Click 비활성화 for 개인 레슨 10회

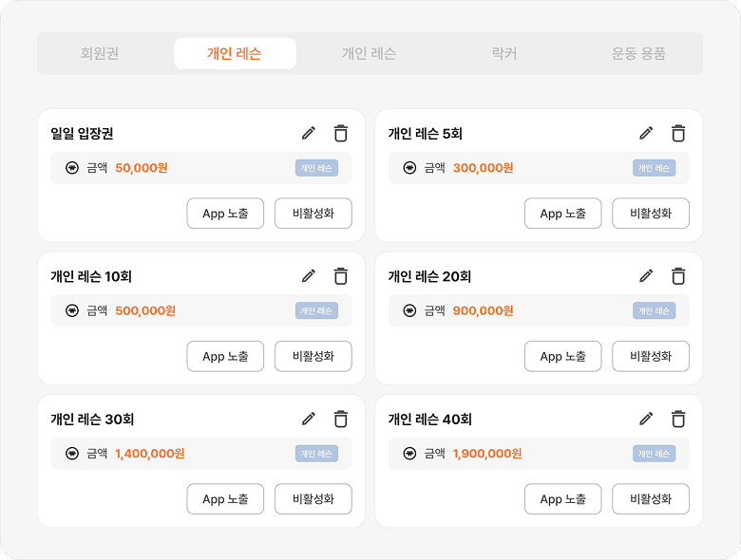(313, 356)
